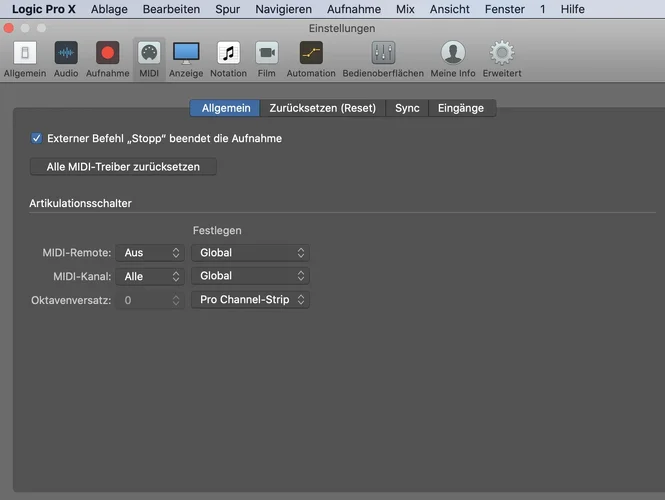Open the Navigieren menu
The width and height of the screenshot is (665, 500).
point(283,9)
